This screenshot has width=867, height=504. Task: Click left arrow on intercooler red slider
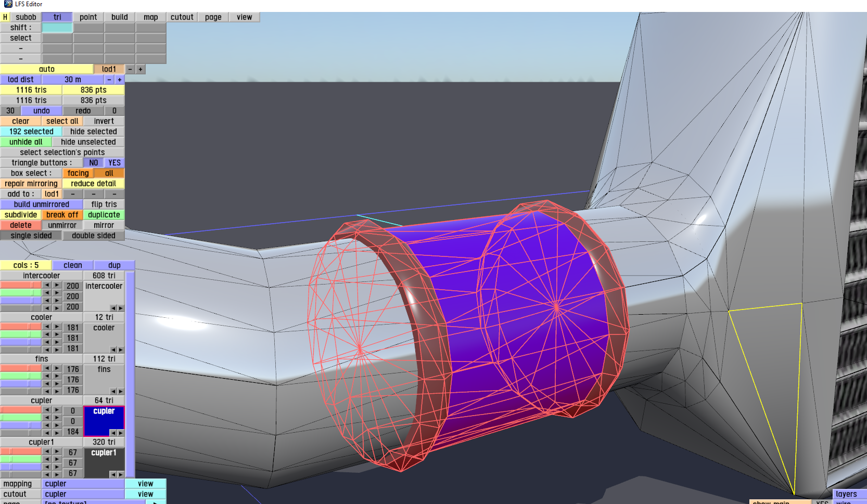[x=47, y=285]
